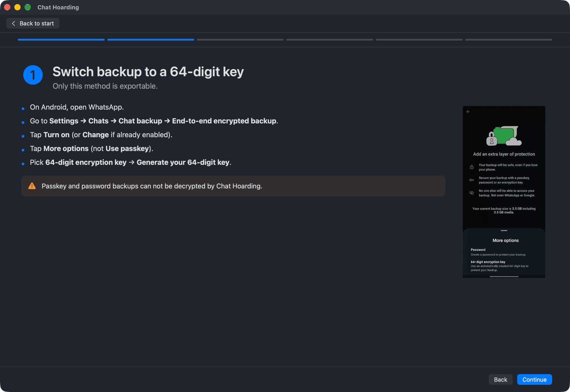570x392 pixels.
Task: Click the 'On Android, open WhatsApp.' line
Action: (x=77, y=107)
